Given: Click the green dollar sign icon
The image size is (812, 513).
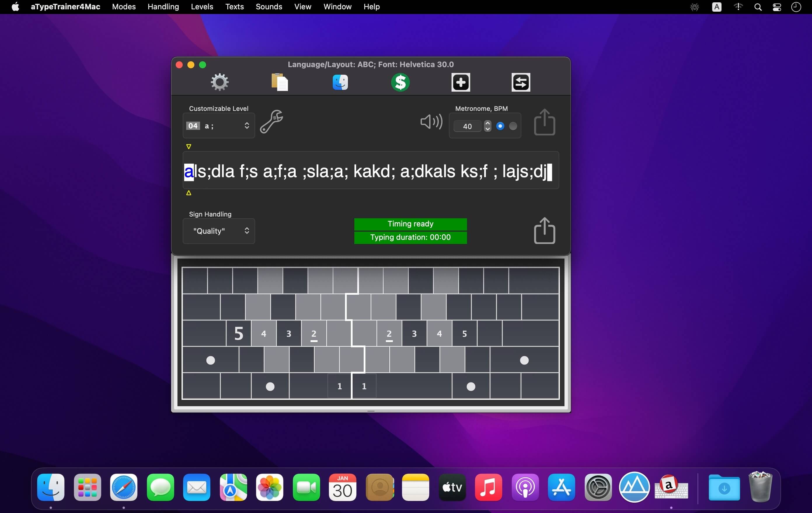Looking at the screenshot, I should tap(400, 82).
